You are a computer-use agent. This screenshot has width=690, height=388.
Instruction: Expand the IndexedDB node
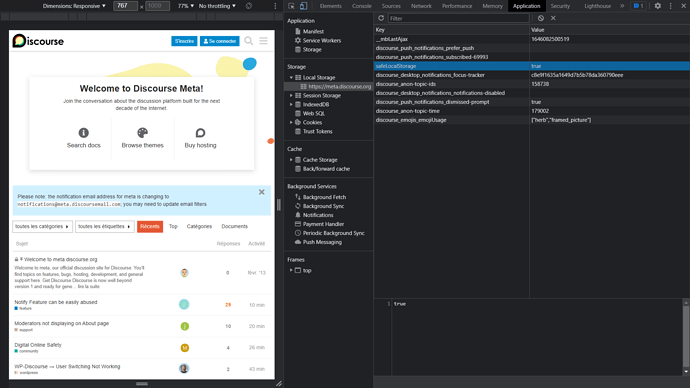(x=291, y=104)
